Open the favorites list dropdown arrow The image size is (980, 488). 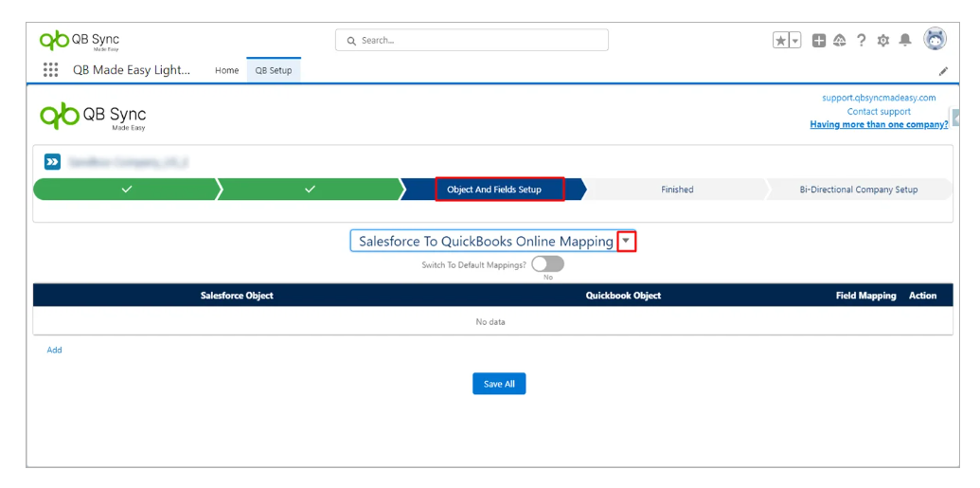pyautogui.click(x=795, y=41)
